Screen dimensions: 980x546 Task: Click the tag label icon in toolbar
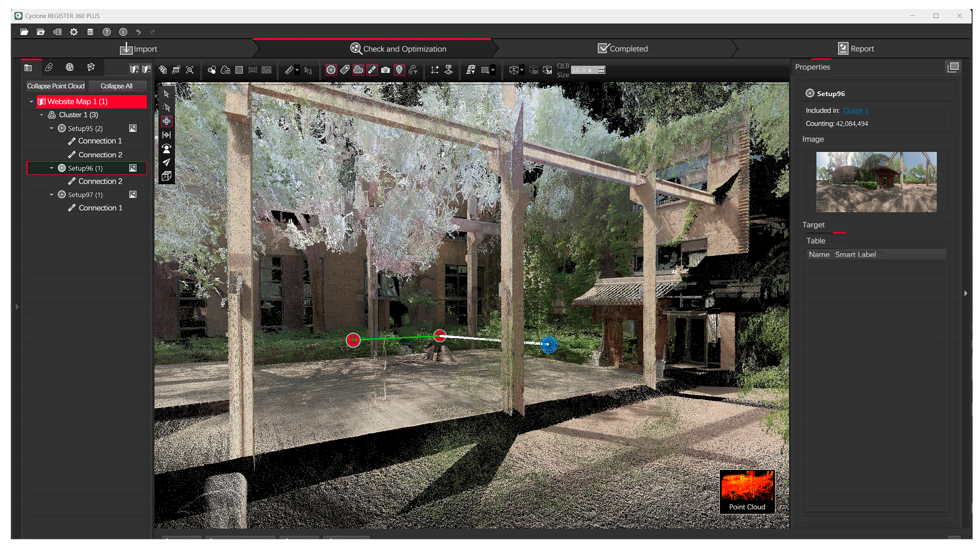[x=345, y=70]
